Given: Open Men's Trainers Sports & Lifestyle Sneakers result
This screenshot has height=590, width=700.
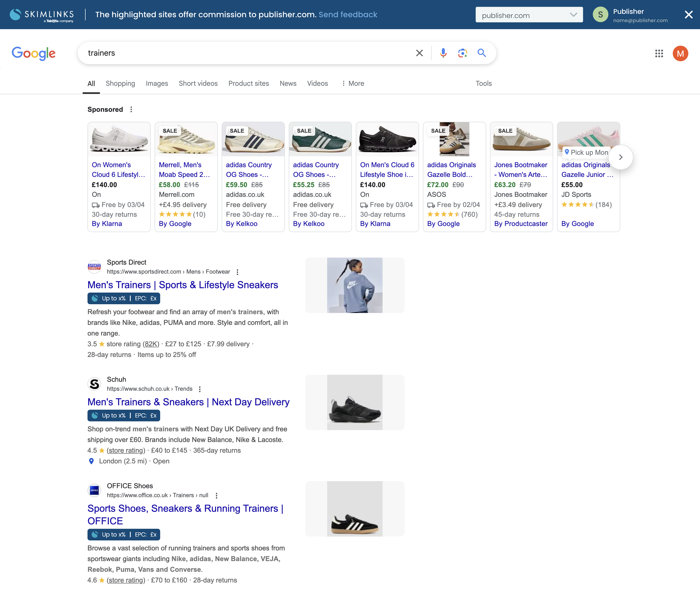Looking at the screenshot, I should click(x=183, y=285).
